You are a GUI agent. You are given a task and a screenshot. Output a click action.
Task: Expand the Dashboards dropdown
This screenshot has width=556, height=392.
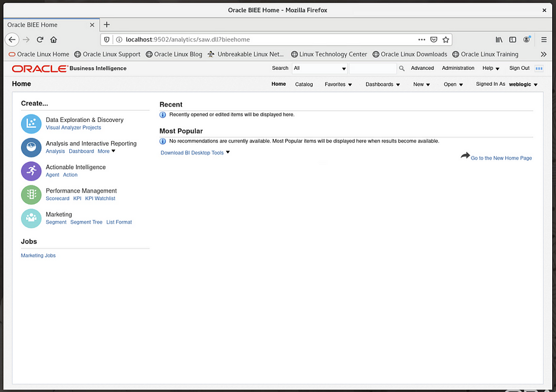click(383, 84)
